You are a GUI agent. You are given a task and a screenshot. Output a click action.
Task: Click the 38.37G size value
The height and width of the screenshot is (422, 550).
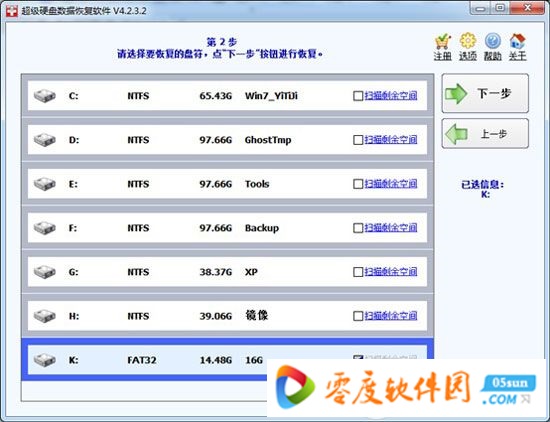coord(216,272)
